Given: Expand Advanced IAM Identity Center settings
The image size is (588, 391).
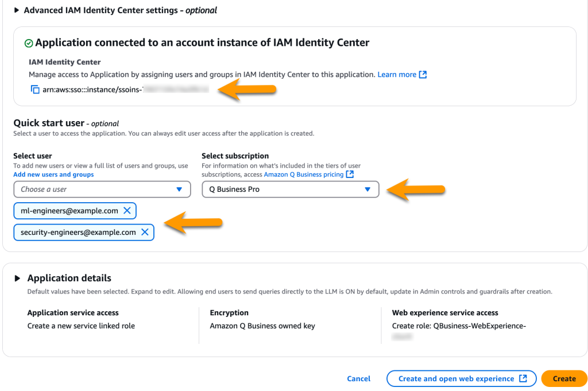Looking at the screenshot, I should [17, 10].
